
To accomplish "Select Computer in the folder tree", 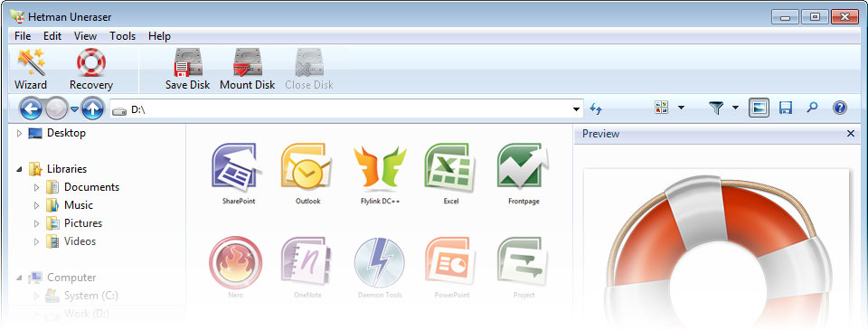I will pyautogui.click(x=71, y=278).
